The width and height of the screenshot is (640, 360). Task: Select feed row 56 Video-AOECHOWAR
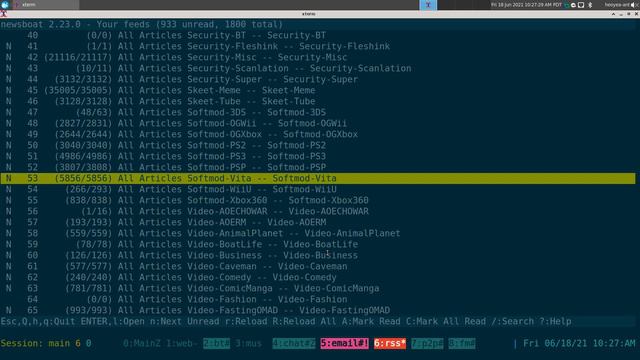(318, 211)
